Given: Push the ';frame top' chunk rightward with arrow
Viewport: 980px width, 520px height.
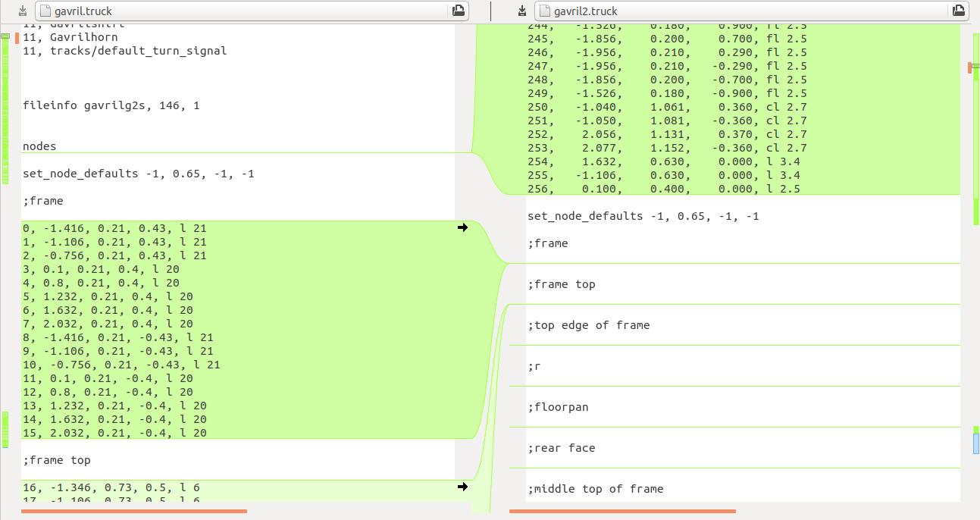Looking at the screenshot, I should 462,487.
